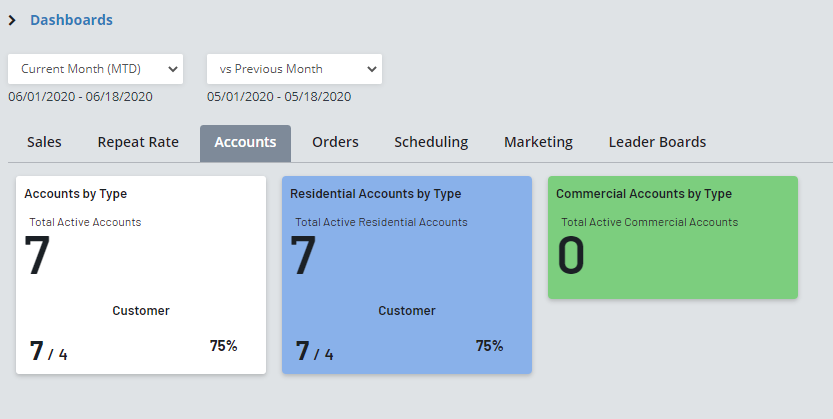The height and width of the screenshot is (419, 833).
Task: Click the Total Active Accounts number
Action: 38,256
